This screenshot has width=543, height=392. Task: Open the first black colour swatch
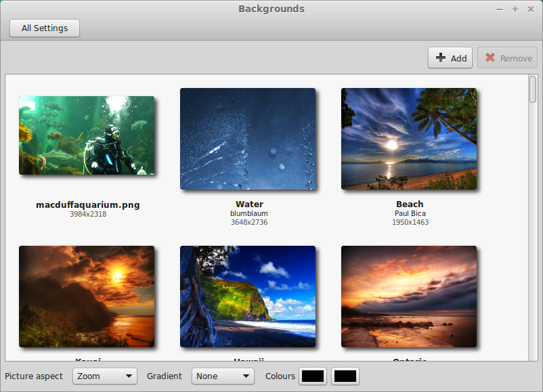tap(313, 376)
